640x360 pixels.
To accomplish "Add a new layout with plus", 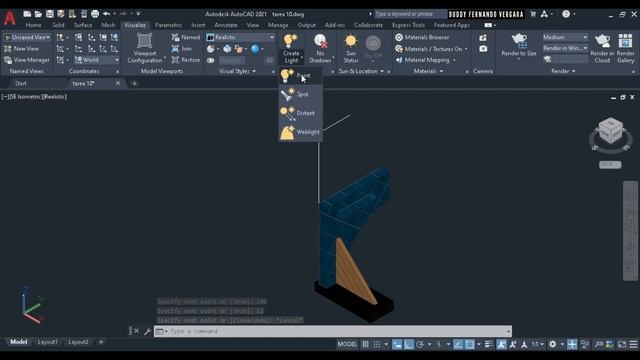I will tap(101, 342).
